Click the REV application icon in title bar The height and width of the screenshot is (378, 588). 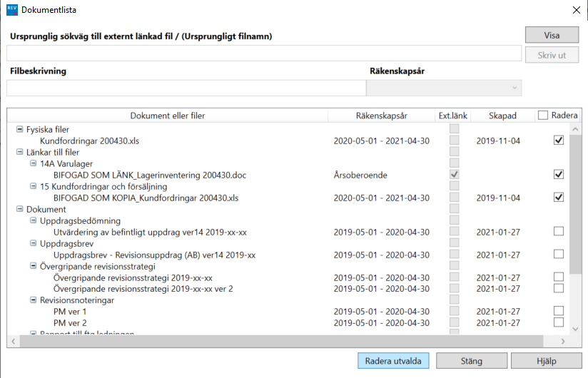pos(12,10)
